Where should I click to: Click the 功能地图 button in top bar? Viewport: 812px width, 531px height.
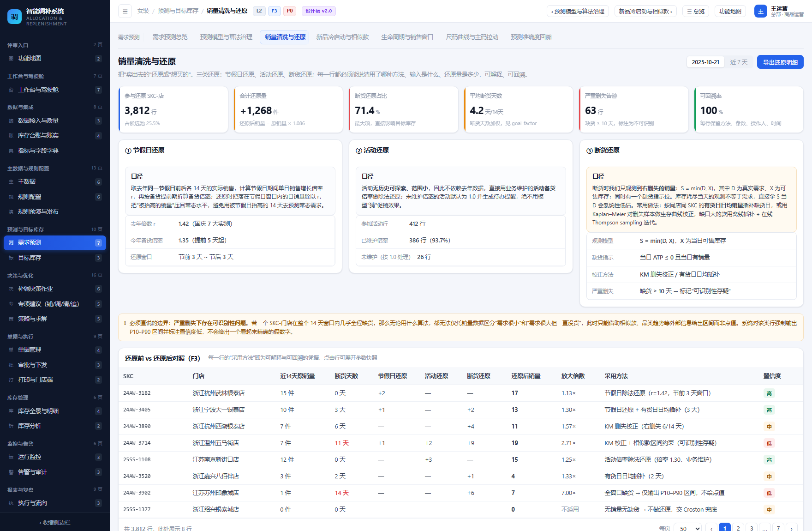(x=730, y=12)
